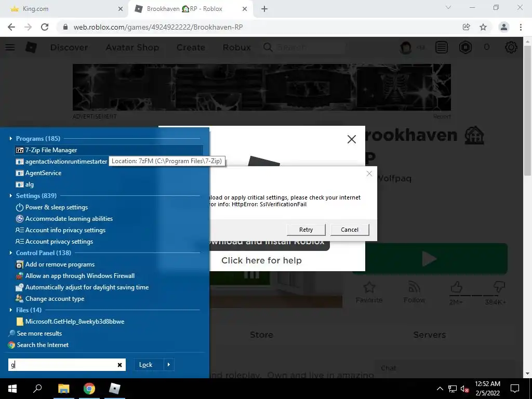
Task: Open Chrome profile icon
Action: pos(504,27)
